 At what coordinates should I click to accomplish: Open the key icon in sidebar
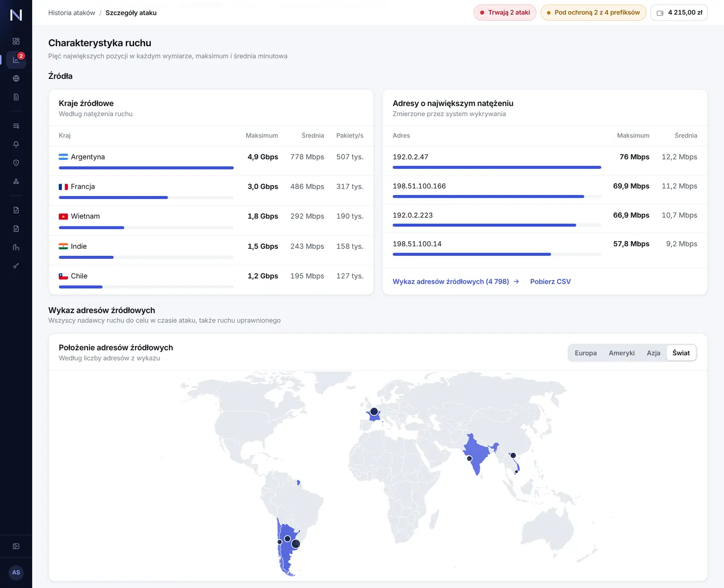(x=16, y=266)
